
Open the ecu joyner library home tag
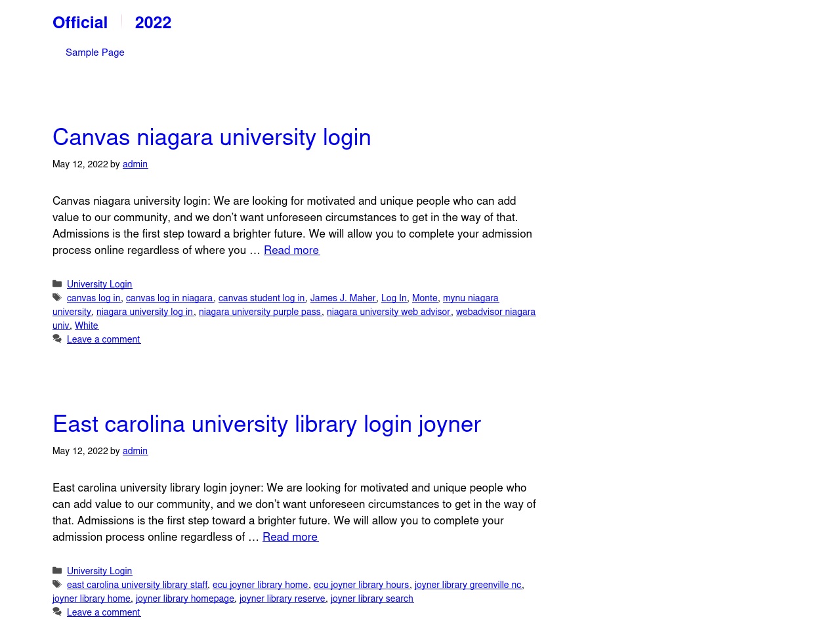[x=261, y=585]
